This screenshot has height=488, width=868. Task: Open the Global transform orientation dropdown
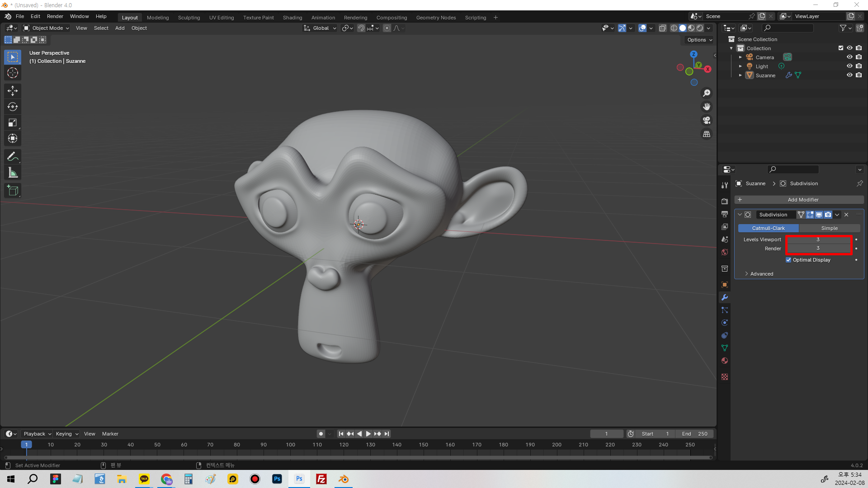[320, 28]
